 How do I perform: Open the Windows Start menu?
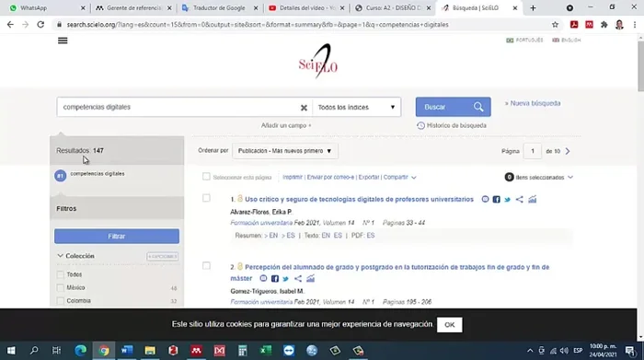click(11, 351)
